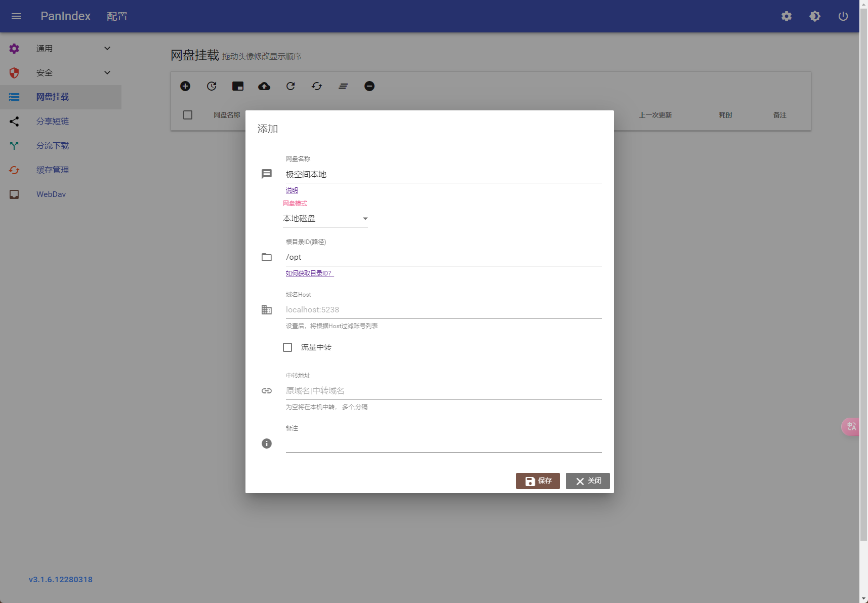Screen dimensions: 868x603
Task: Click the 网盘名称 column header
Action: (x=227, y=115)
